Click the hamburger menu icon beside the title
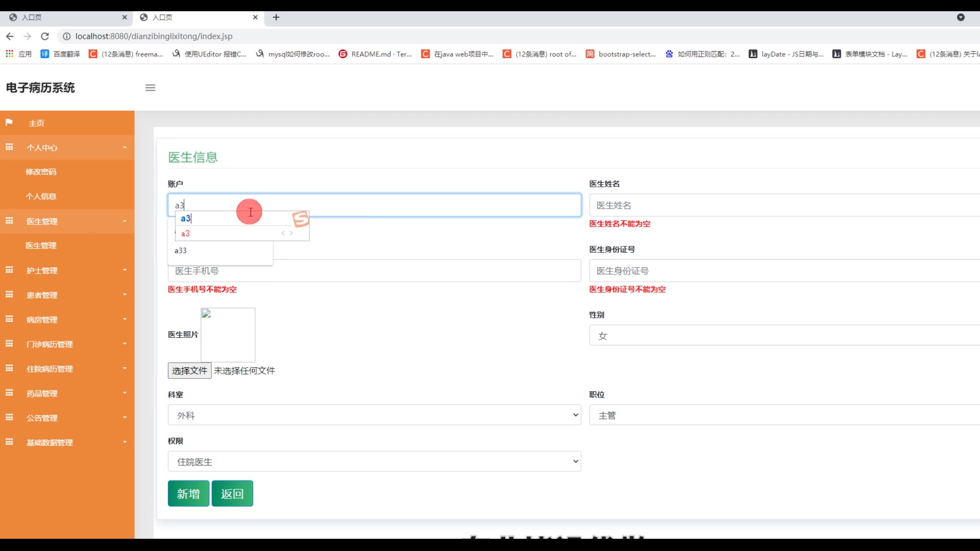The width and height of the screenshot is (980, 551). pos(150,88)
